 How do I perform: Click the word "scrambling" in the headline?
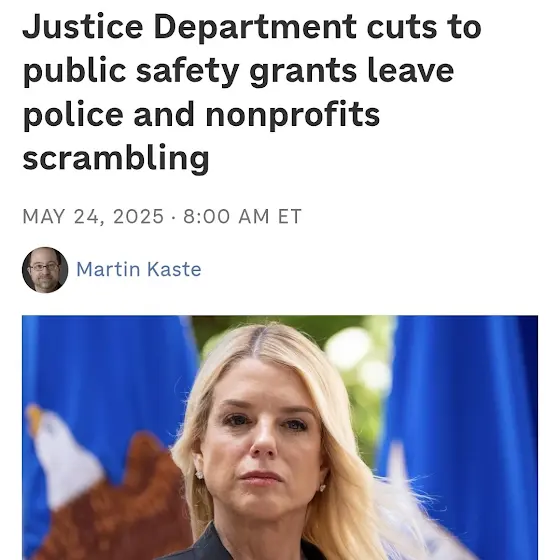click(x=116, y=158)
